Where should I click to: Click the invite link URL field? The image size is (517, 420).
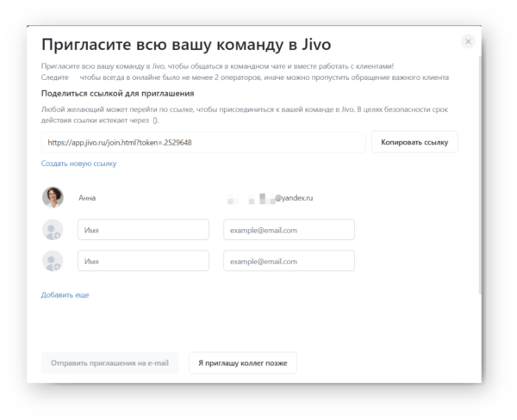[x=203, y=142]
